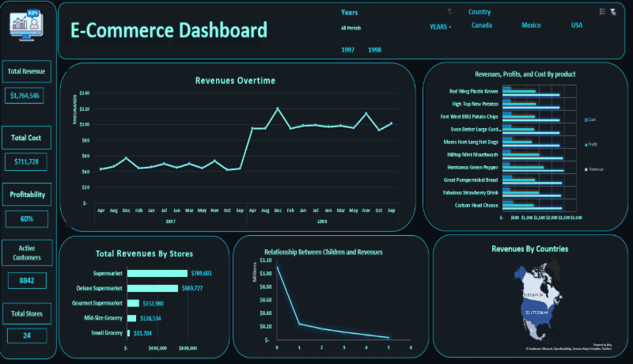
Task: Click the $669,727 data label
Action: (192, 288)
